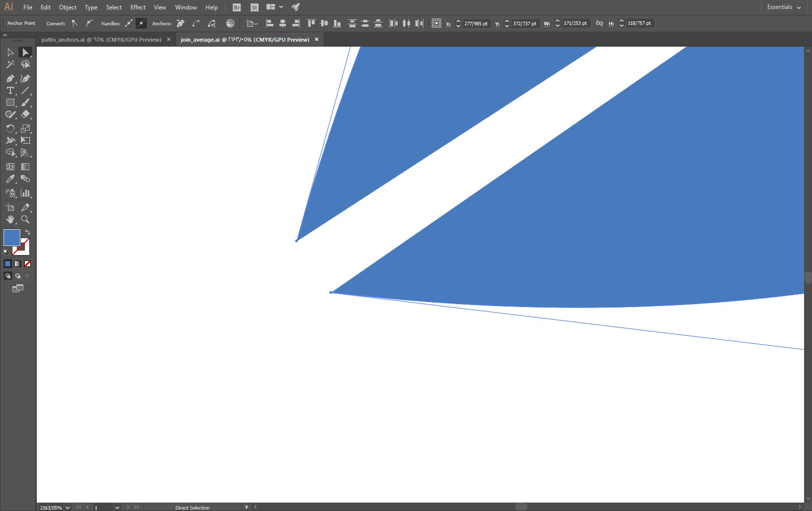
Task: Select the Selection tool (black arrow outline)
Action: pos(10,52)
